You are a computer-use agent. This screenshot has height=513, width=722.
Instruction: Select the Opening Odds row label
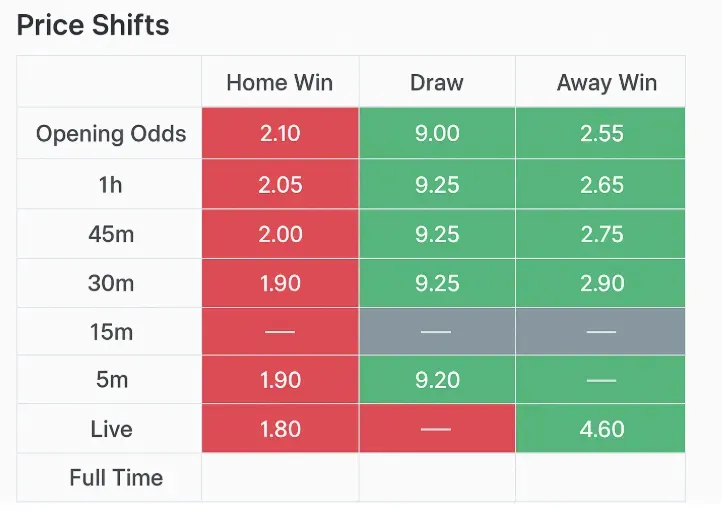(x=111, y=133)
